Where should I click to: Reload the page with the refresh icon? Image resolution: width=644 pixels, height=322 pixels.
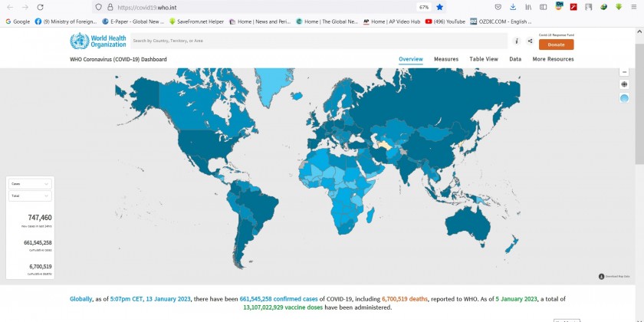tap(42, 7)
